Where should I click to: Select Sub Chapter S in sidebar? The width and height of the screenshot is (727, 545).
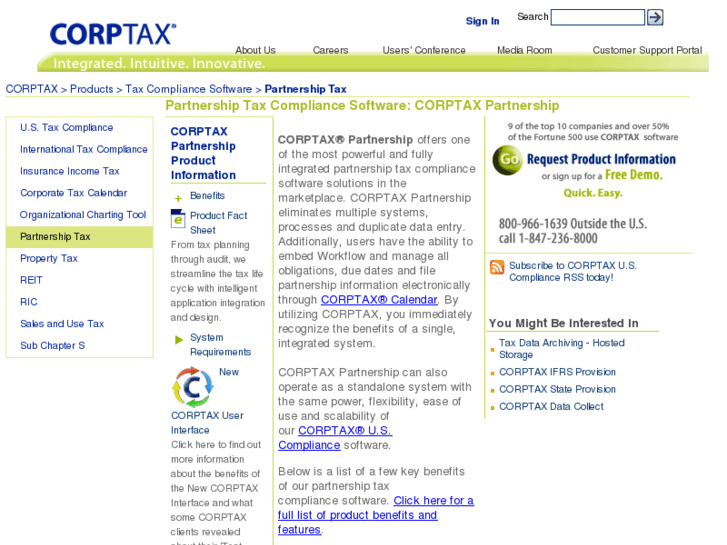(x=52, y=346)
